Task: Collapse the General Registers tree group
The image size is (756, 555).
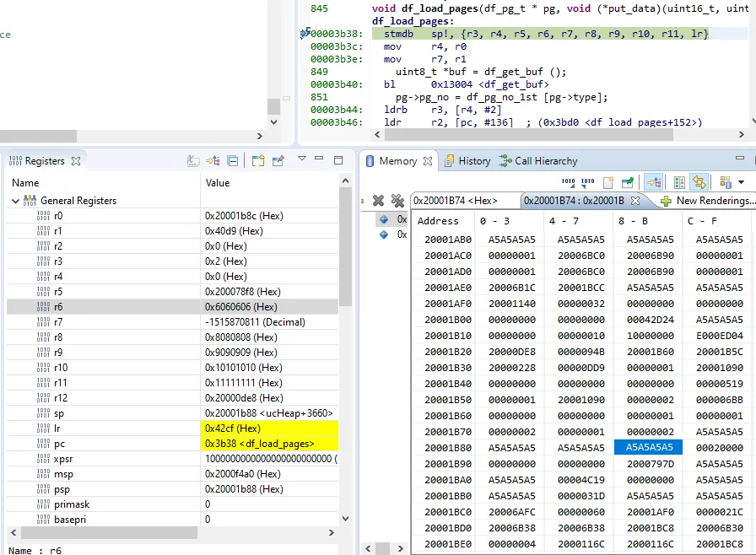Action: [x=15, y=201]
